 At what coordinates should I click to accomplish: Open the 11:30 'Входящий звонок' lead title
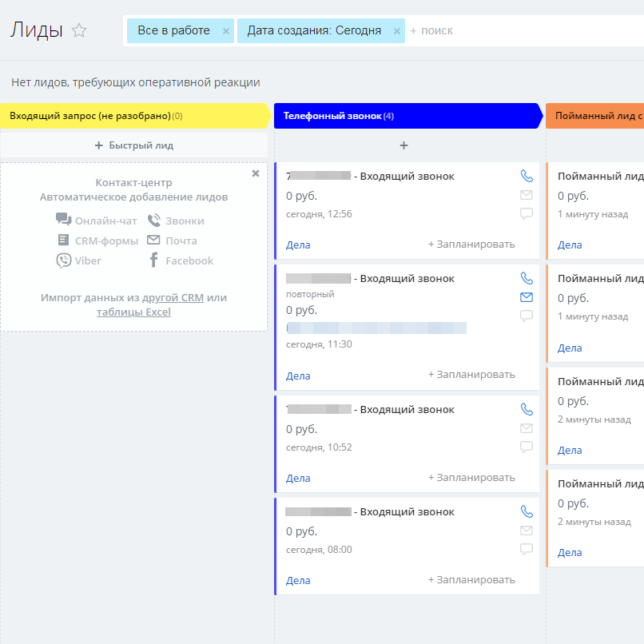(x=370, y=279)
